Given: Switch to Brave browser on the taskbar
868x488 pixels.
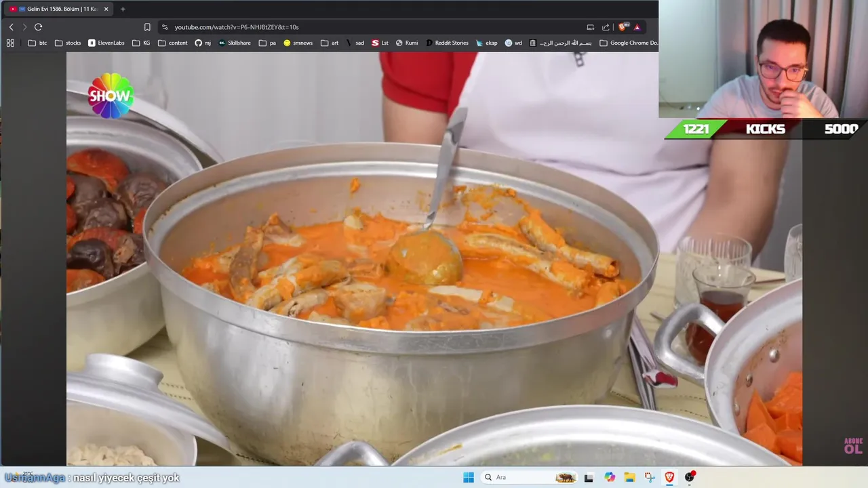Looking at the screenshot, I should (669, 477).
